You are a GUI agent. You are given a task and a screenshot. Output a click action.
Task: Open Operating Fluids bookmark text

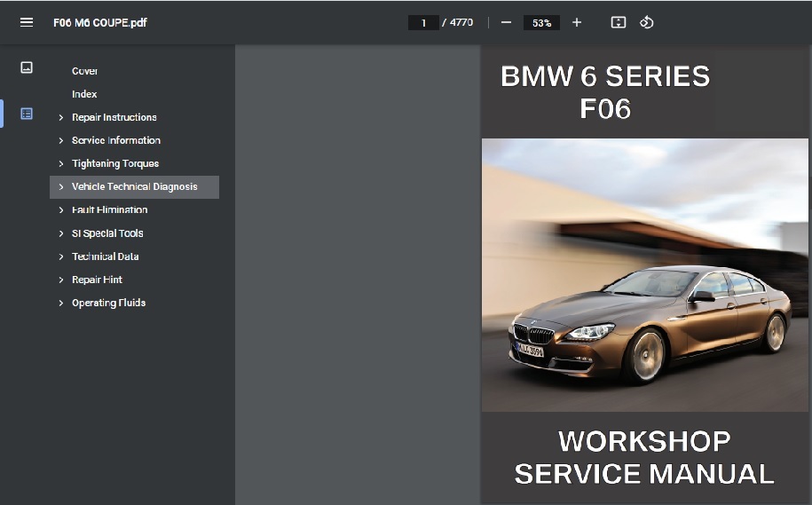tap(108, 303)
